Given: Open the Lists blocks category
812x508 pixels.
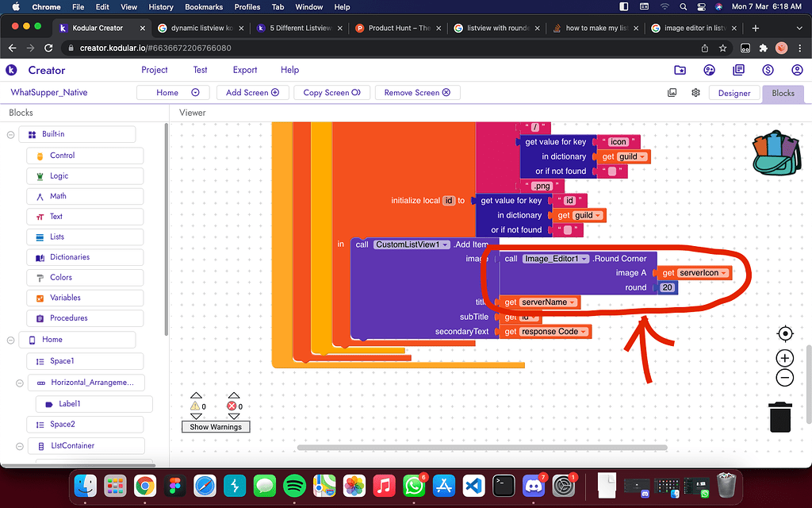Looking at the screenshot, I should [x=85, y=237].
